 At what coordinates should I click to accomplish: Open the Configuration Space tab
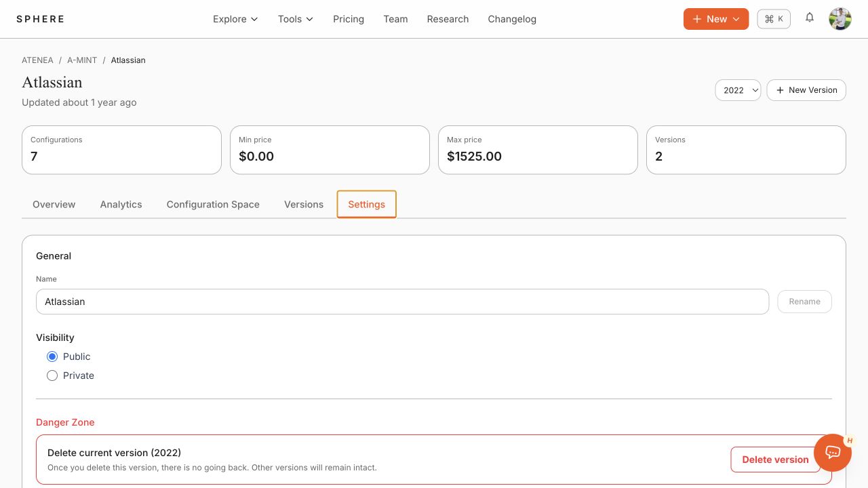click(213, 205)
